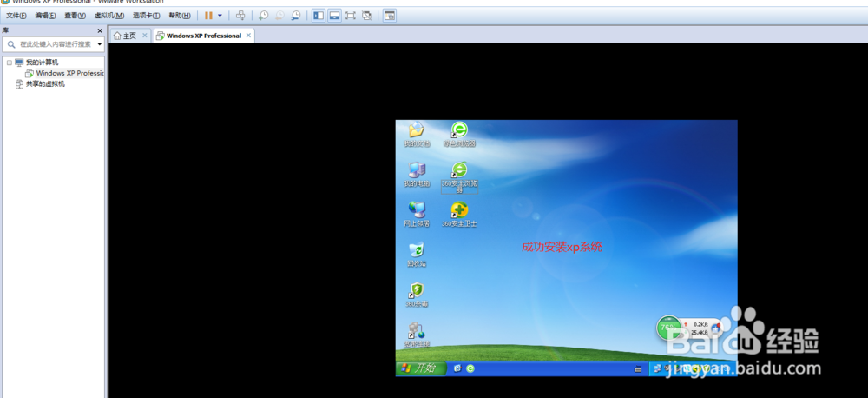The width and height of the screenshot is (868, 398).
Task: Select 绿色浏览器 desktop shortcut
Action: pos(459,134)
